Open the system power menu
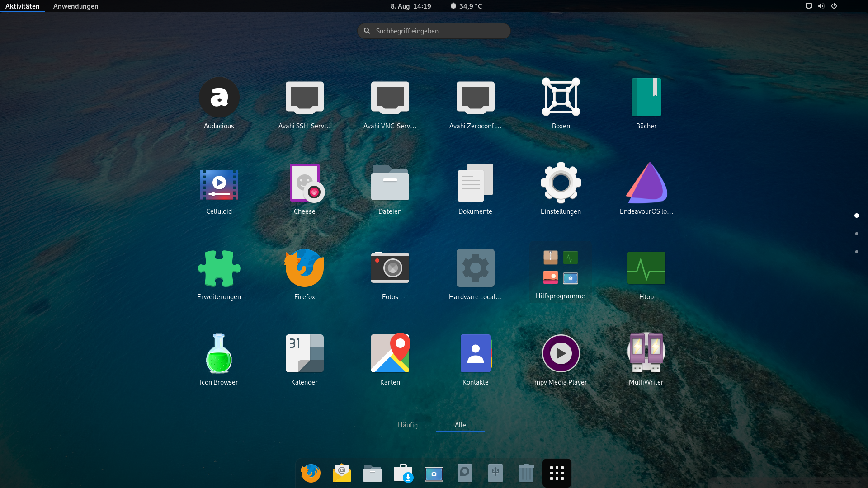Viewport: 868px width, 488px height. [834, 6]
